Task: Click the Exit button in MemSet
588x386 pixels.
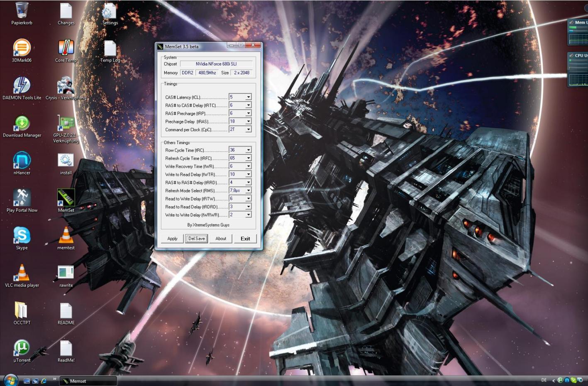Action: pyautogui.click(x=245, y=239)
